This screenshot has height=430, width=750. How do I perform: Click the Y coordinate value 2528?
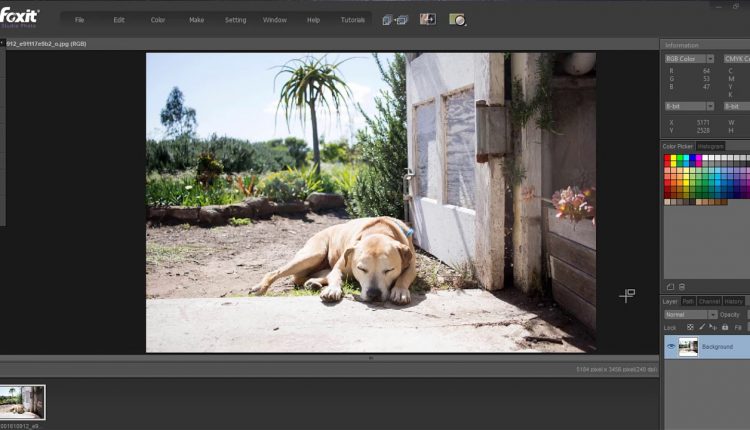(x=703, y=130)
